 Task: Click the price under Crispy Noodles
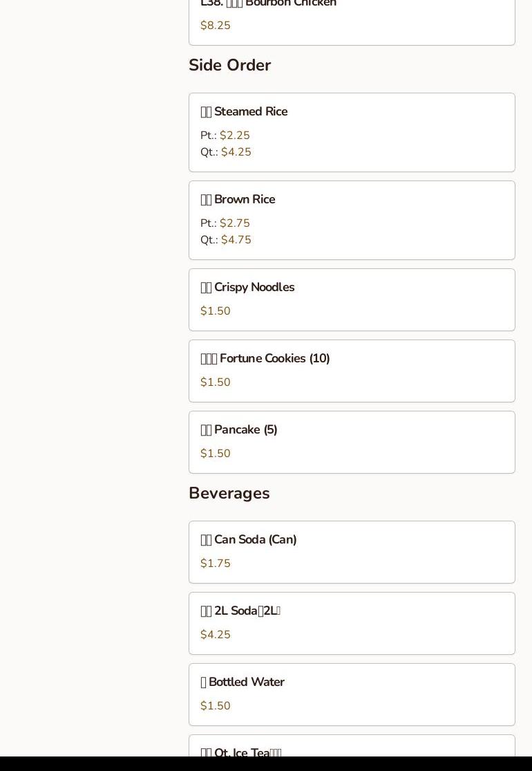pos(216,311)
